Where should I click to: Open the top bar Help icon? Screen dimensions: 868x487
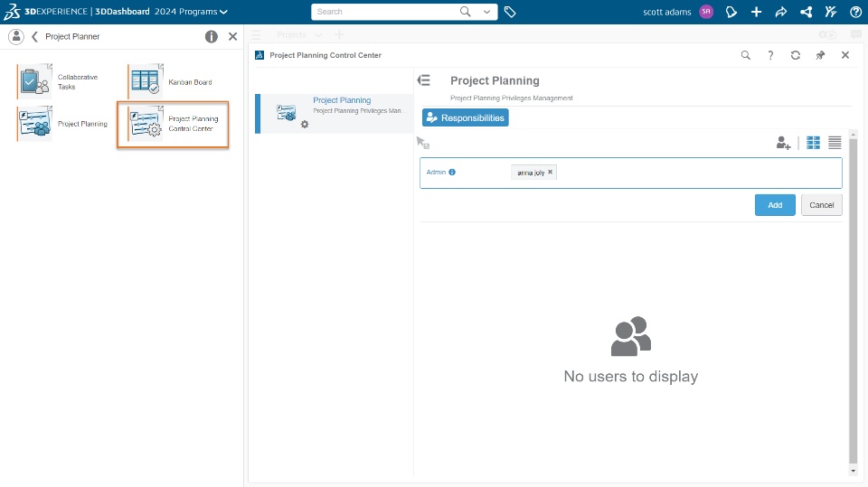point(855,12)
